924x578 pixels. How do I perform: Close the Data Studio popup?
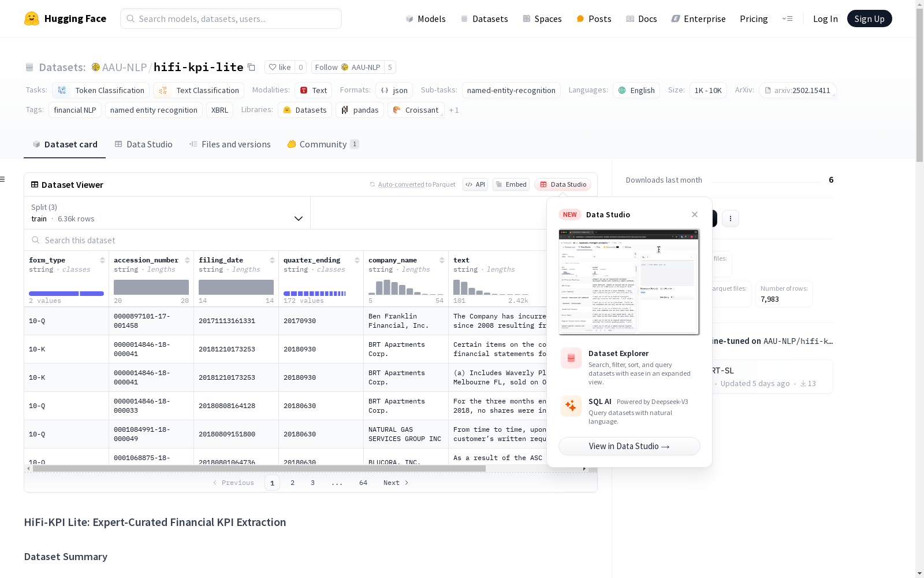click(695, 214)
